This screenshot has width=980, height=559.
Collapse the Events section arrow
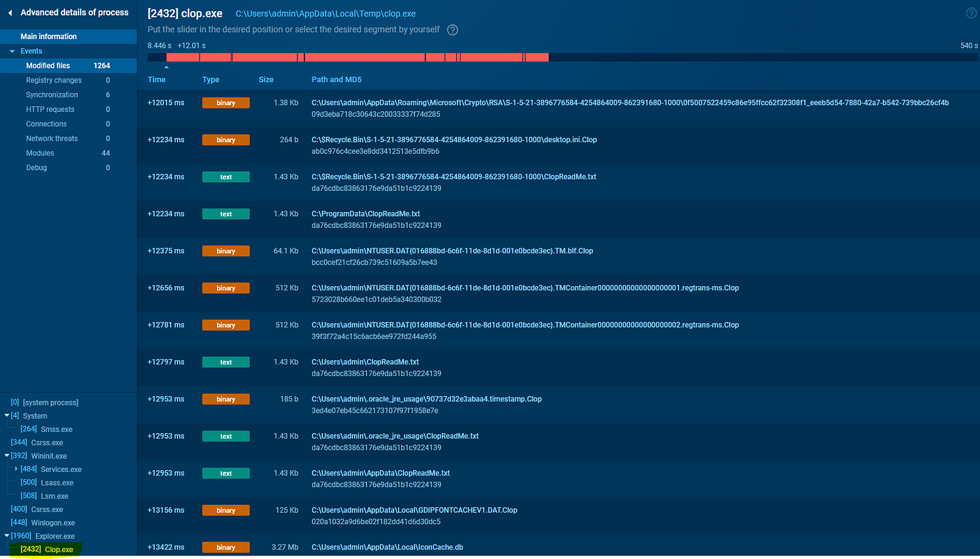[x=12, y=51]
